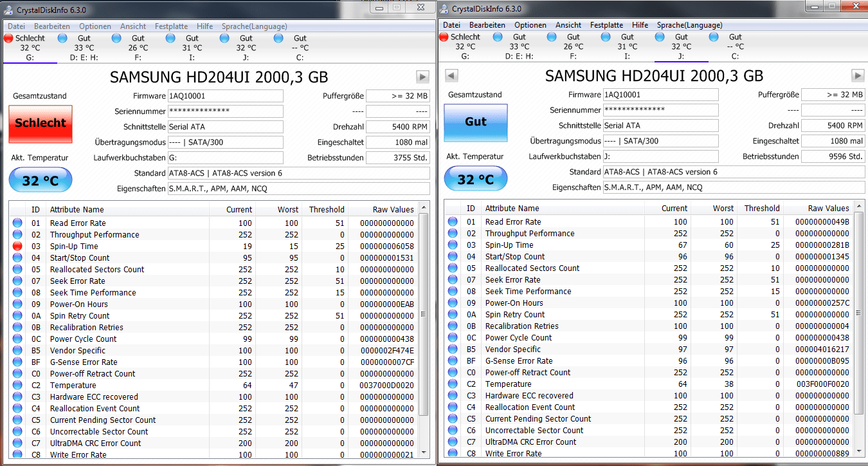The height and width of the screenshot is (466, 868).
Task: Click raw value 00000000049B in right window
Action: [822, 222]
